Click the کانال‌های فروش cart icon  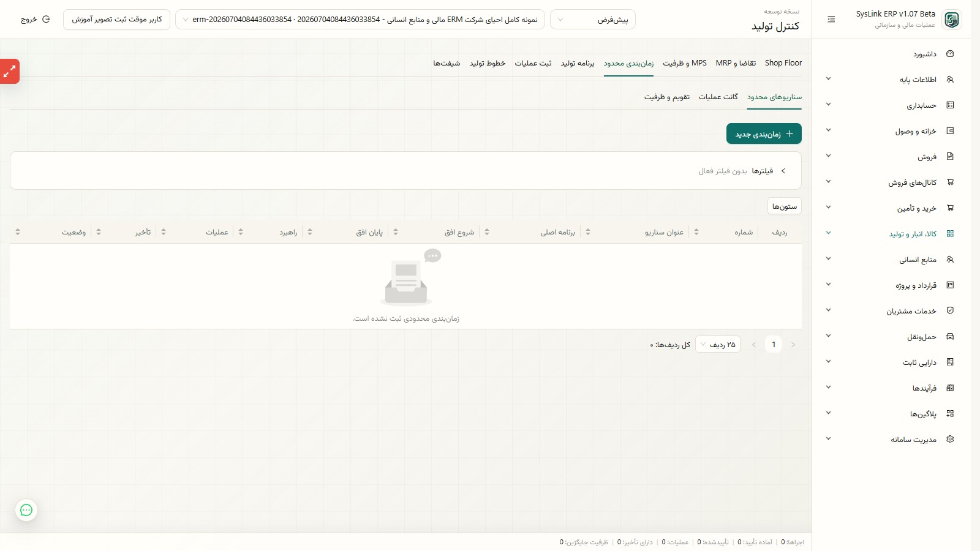tap(950, 182)
